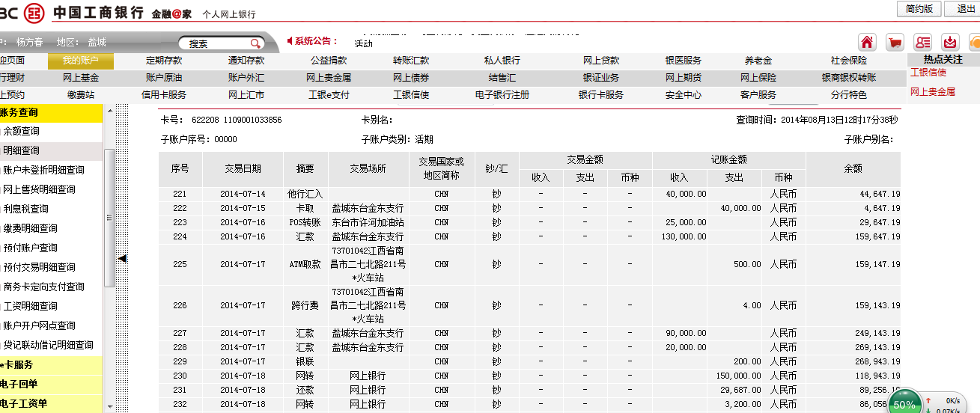Open the 账户外汇 menu
Viewport: 980px width, 413px height.
pyautogui.click(x=246, y=78)
